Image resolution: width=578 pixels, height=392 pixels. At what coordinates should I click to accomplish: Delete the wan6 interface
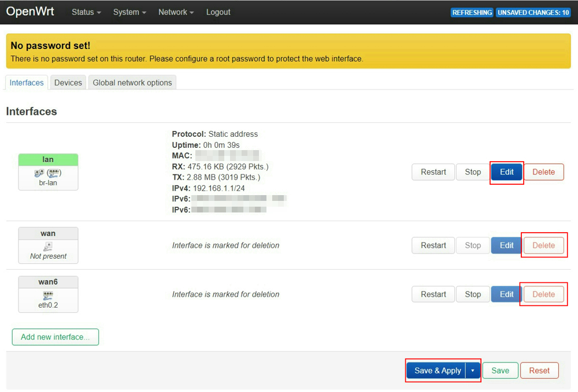pyautogui.click(x=543, y=294)
